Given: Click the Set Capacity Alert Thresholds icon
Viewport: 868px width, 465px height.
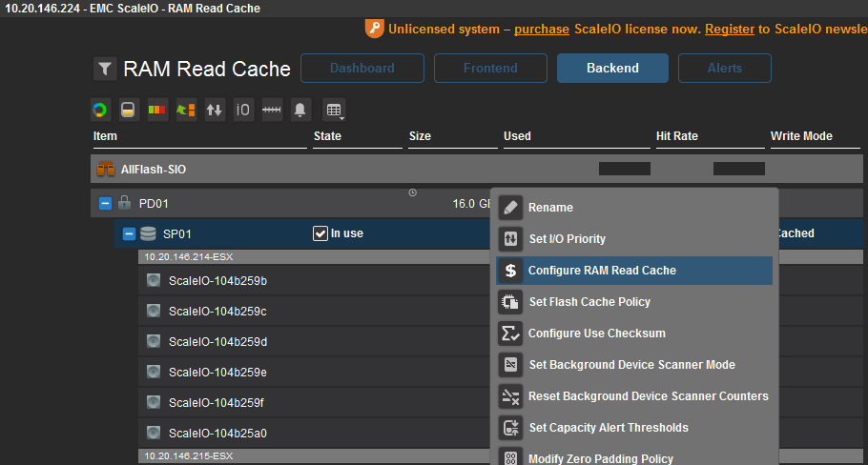Looking at the screenshot, I should pos(510,428).
